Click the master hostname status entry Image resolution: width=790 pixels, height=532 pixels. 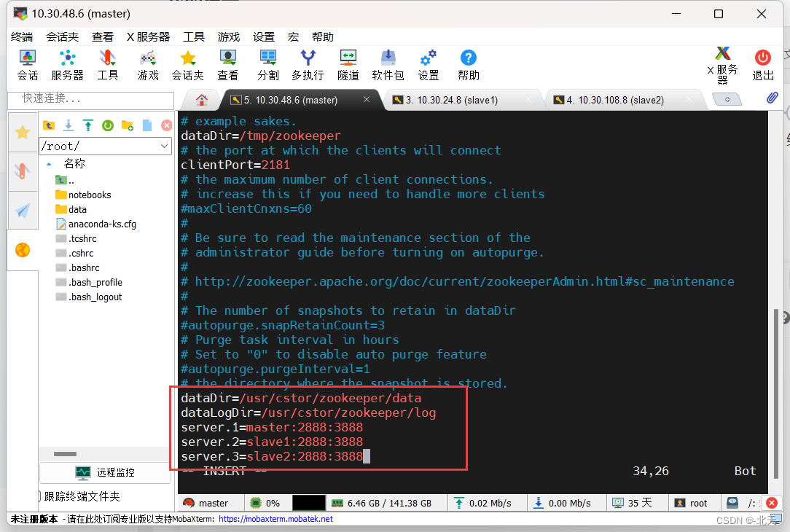tap(206, 503)
